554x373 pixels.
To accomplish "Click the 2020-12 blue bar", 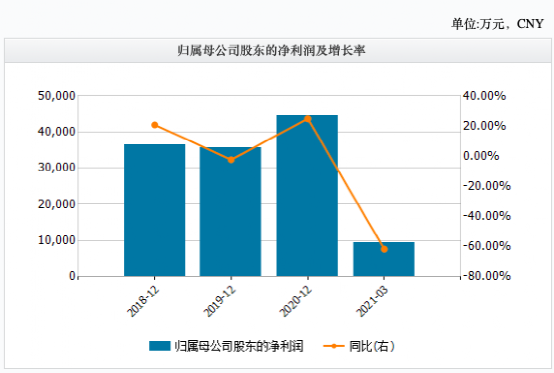I will coord(307,196).
